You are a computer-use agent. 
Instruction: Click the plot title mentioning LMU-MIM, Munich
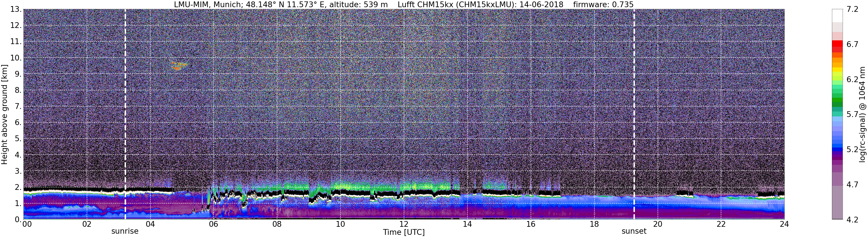coord(403,4)
